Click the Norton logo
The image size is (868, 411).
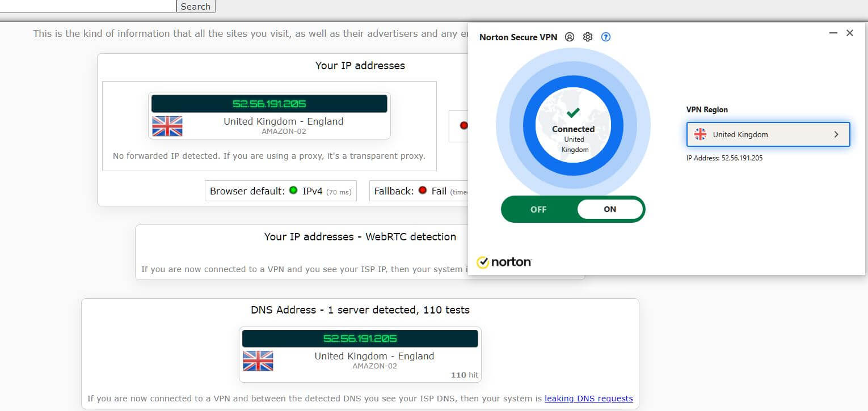(504, 262)
